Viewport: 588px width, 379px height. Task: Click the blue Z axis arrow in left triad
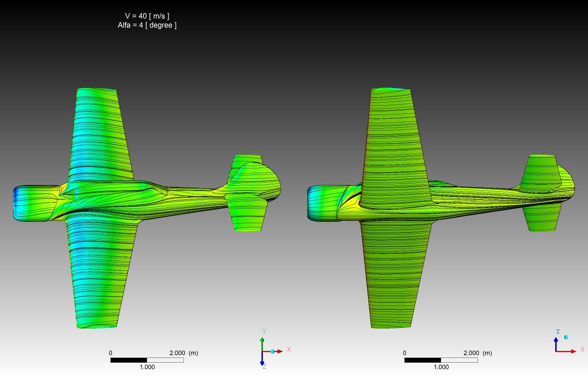point(262,361)
